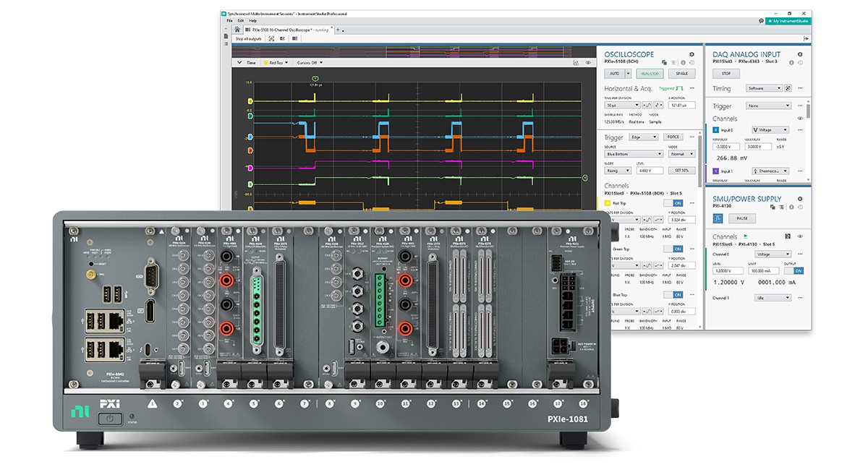
Task: Open SMU Channel 1 Idle dropdown
Action: [x=773, y=298]
